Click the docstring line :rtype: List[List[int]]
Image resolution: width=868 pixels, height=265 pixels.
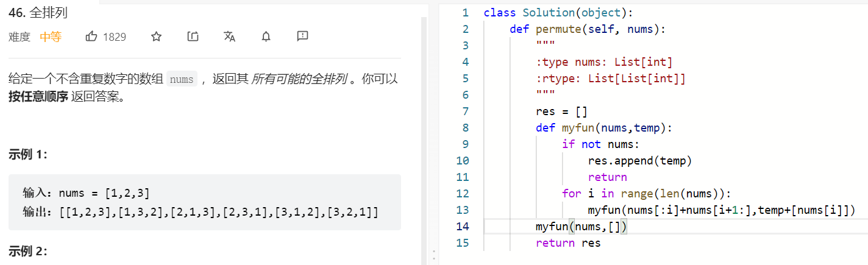coord(611,79)
